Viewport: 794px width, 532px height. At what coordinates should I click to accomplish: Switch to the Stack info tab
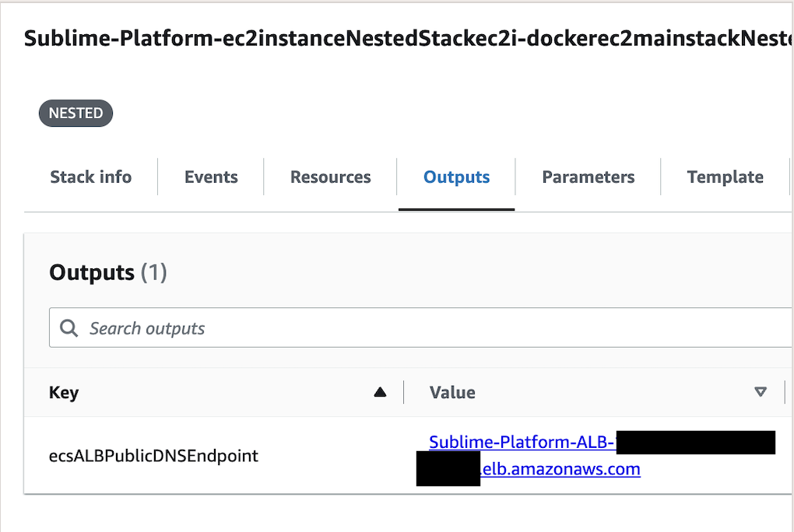point(91,177)
